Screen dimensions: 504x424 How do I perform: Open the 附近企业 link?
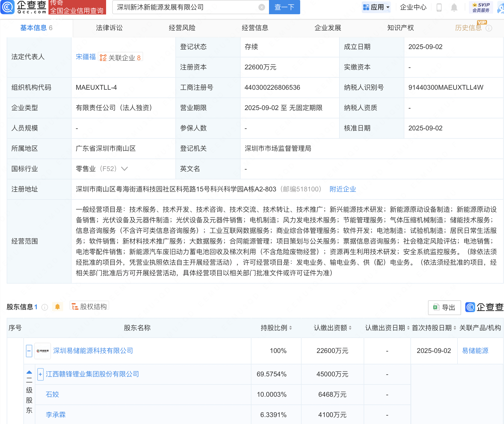[342, 189]
